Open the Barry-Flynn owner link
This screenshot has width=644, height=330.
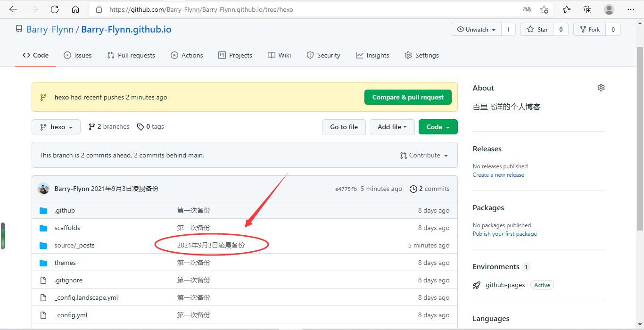50,29
